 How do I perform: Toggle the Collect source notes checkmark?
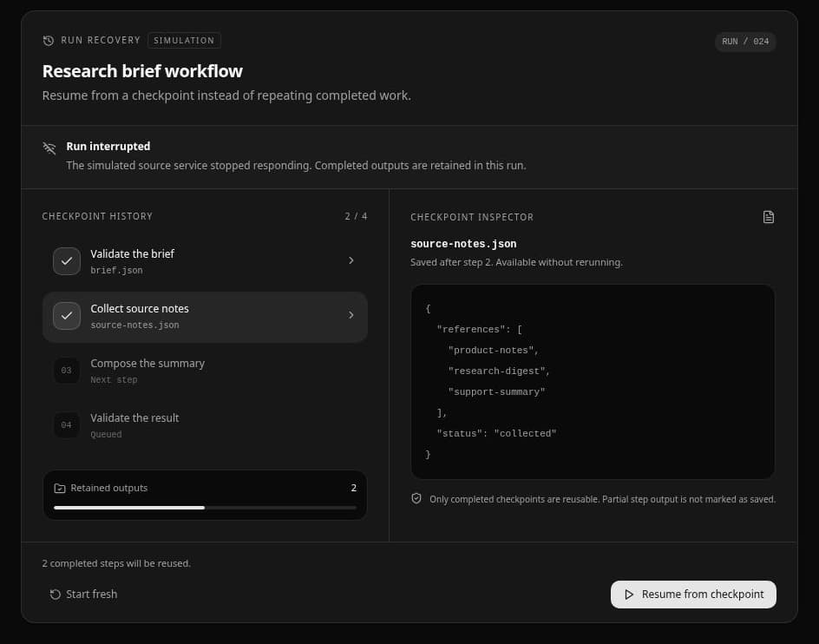tap(67, 316)
